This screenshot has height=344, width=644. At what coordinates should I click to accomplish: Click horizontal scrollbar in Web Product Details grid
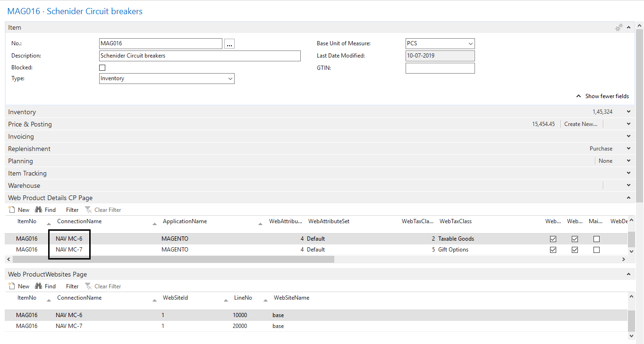pos(173,260)
